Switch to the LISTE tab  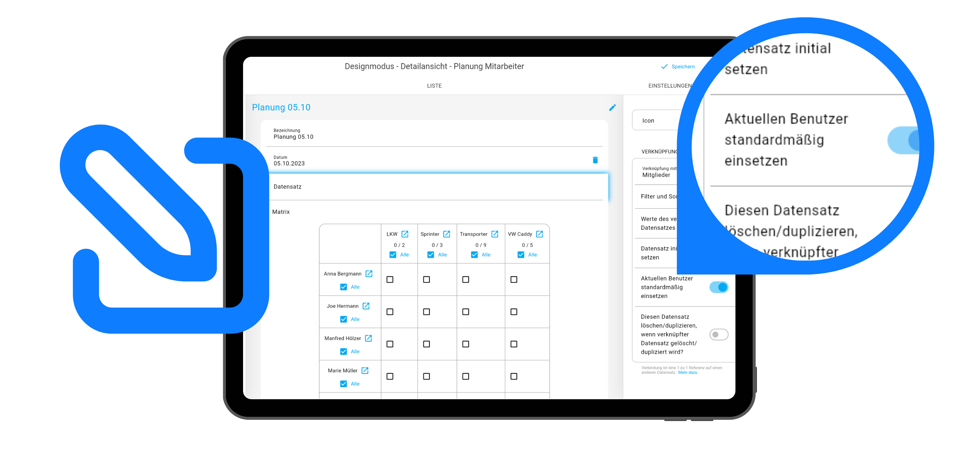(434, 86)
